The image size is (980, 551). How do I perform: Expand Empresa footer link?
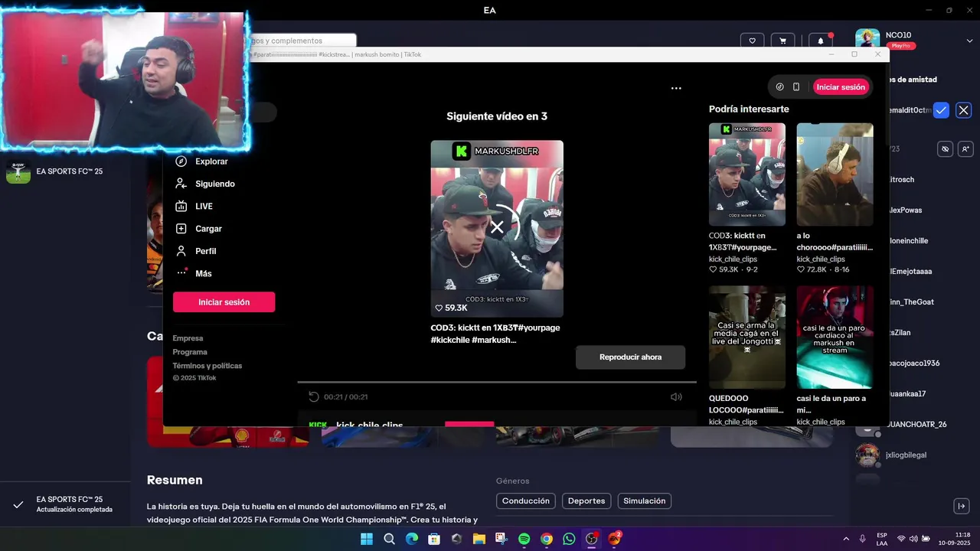tap(188, 338)
